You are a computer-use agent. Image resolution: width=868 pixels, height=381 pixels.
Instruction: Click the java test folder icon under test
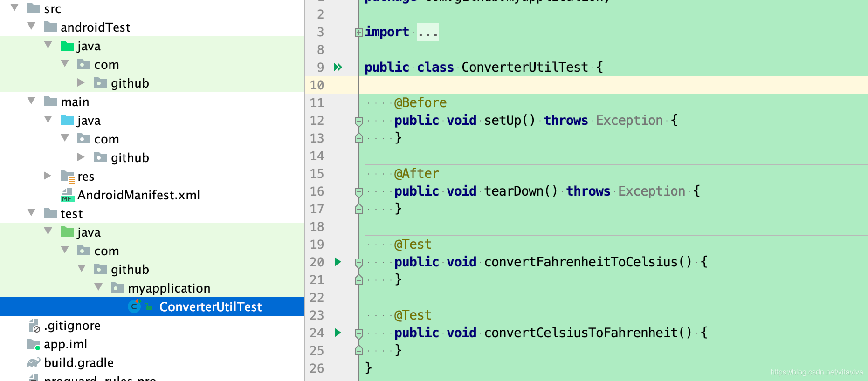(67, 232)
